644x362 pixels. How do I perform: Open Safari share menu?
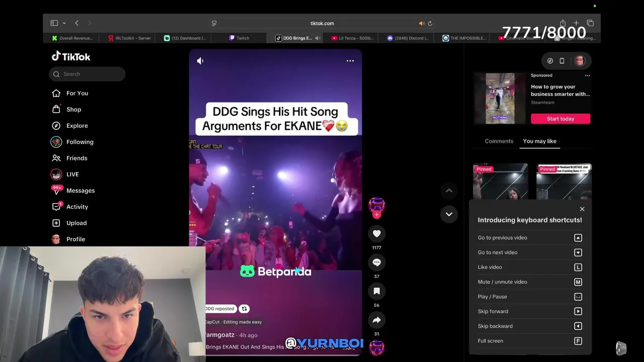562,23
